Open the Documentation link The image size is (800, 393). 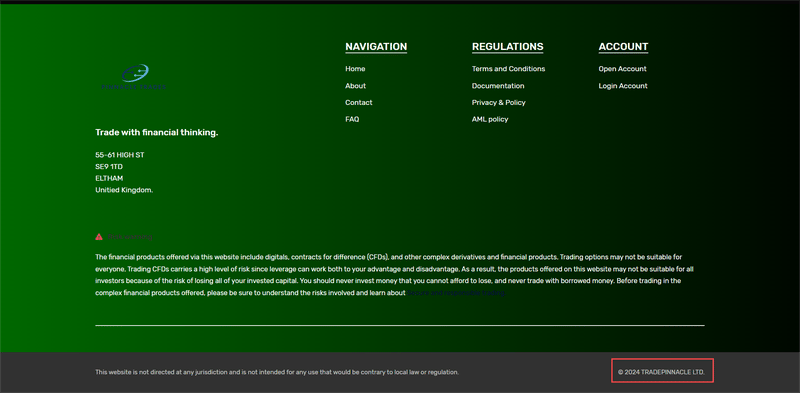pos(498,86)
